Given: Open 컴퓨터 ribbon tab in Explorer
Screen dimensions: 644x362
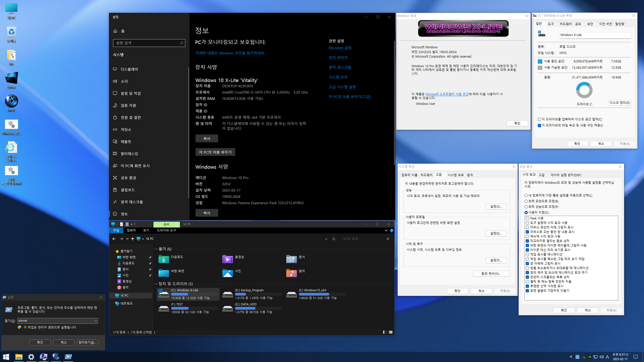Looking at the screenshot, I should (131, 231).
